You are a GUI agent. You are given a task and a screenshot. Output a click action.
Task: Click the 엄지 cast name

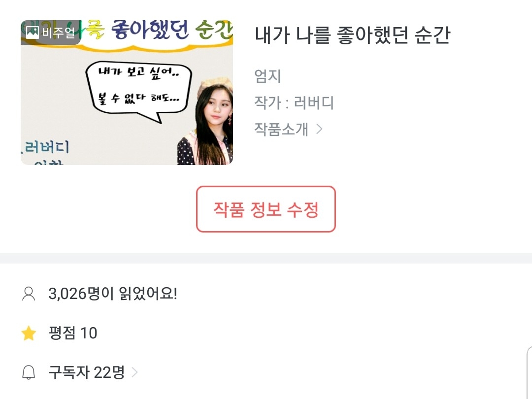(267, 76)
